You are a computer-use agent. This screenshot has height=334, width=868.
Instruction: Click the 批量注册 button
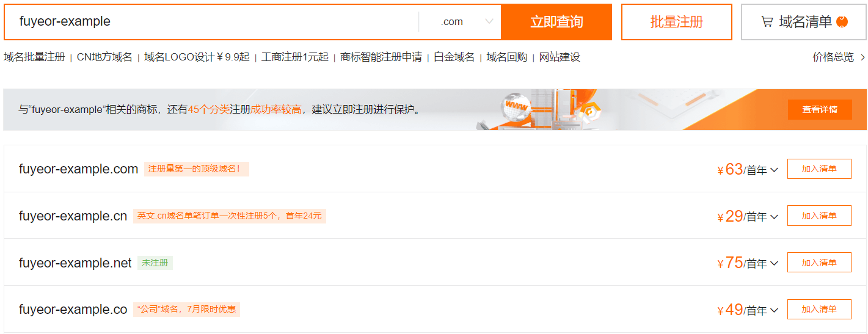pos(676,22)
